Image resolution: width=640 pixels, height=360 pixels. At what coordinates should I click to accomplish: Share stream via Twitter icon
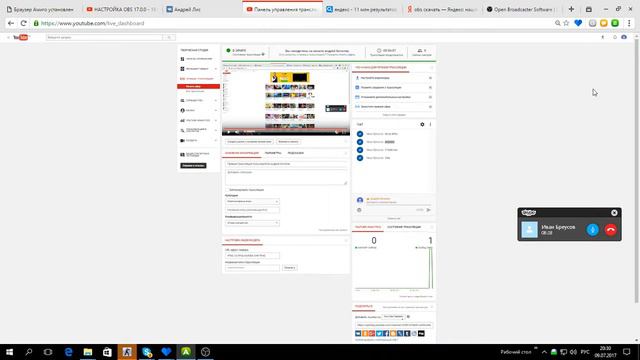click(x=379, y=333)
